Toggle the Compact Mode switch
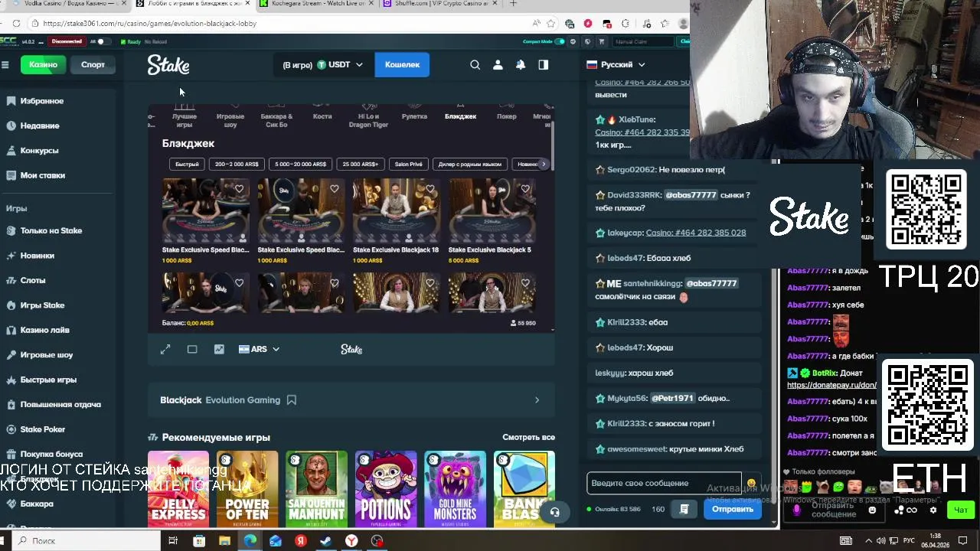The width and height of the screenshot is (980, 551). [x=560, y=41]
